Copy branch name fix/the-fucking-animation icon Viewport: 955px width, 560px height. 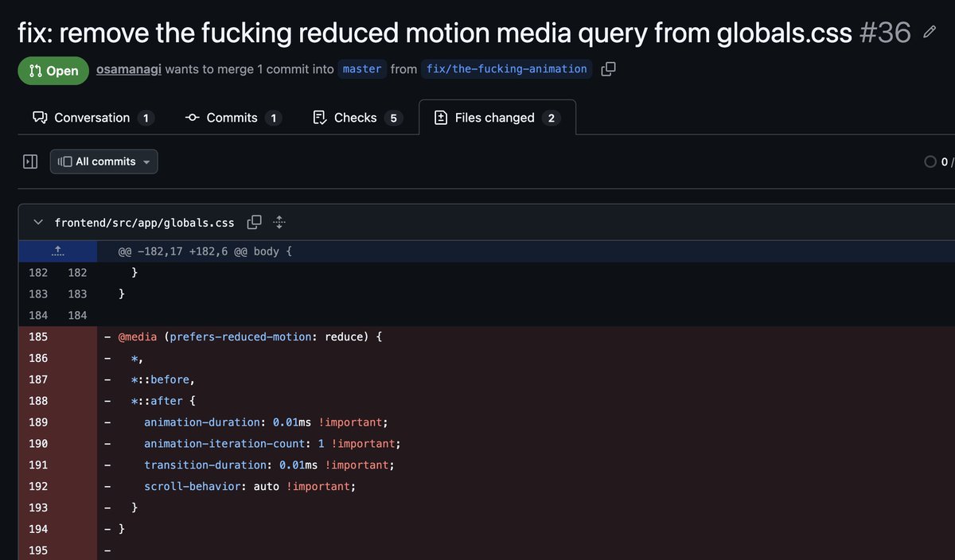608,69
